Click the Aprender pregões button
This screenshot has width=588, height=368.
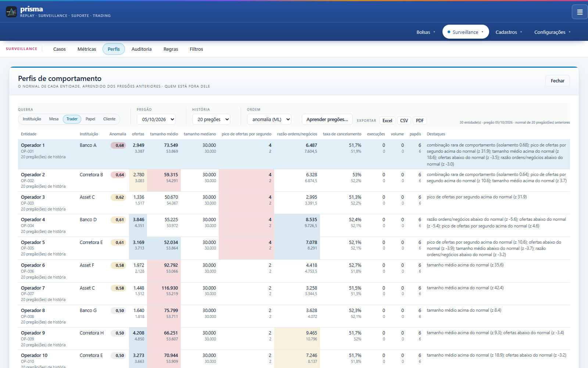coord(327,119)
